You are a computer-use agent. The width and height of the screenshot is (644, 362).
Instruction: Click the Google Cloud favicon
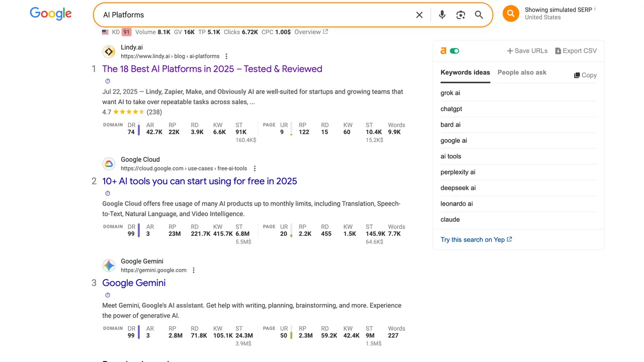[x=109, y=164]
